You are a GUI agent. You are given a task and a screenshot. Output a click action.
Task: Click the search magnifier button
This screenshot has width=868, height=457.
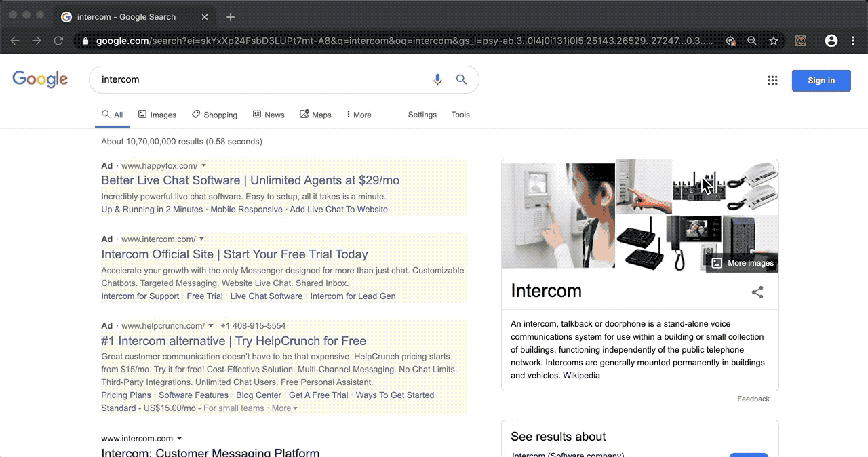pos(461,79)
